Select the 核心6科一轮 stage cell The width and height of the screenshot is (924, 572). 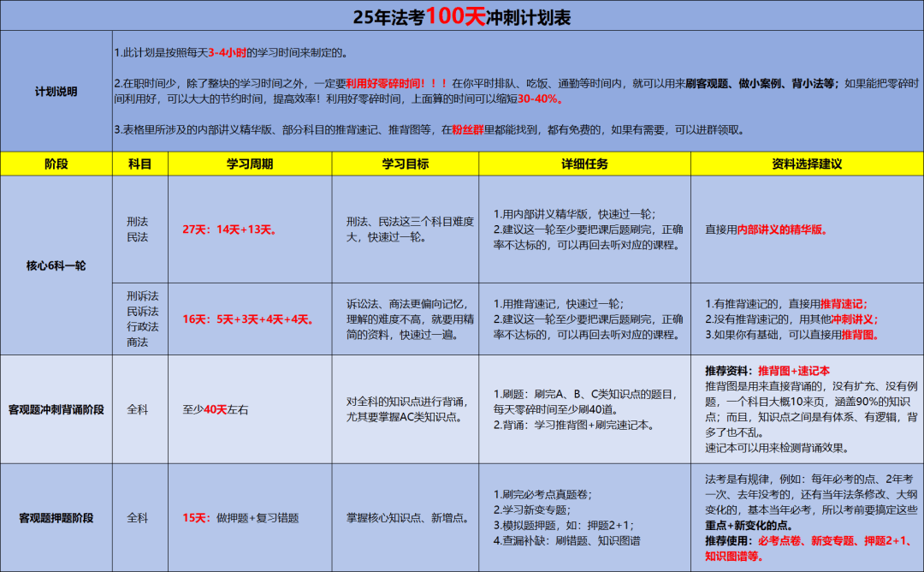[x=56, y=265]
